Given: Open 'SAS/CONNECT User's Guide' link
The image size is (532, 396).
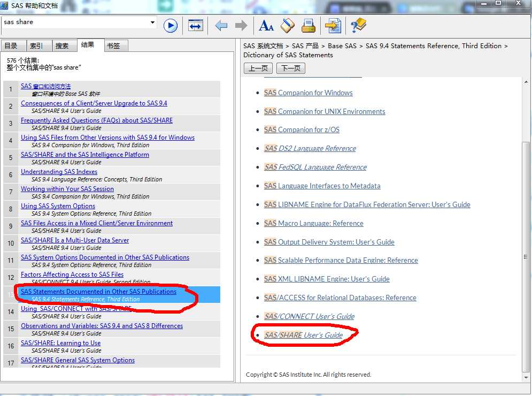Looking at the screenshot, I should (x=309, y=316).
